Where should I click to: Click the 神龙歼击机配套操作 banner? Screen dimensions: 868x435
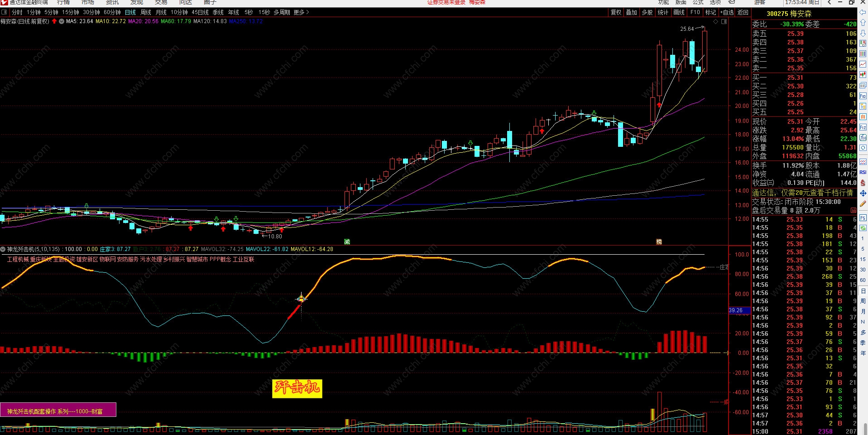pos(58,410)
